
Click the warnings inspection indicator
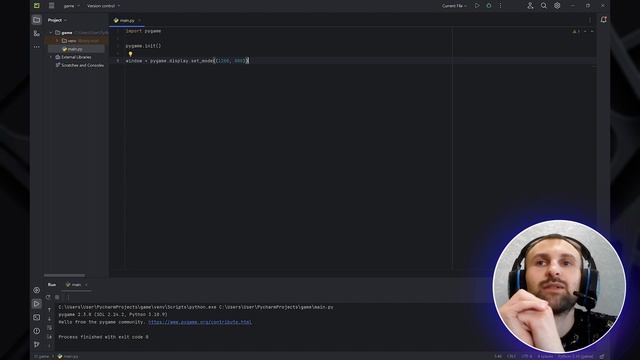(576, 31)
